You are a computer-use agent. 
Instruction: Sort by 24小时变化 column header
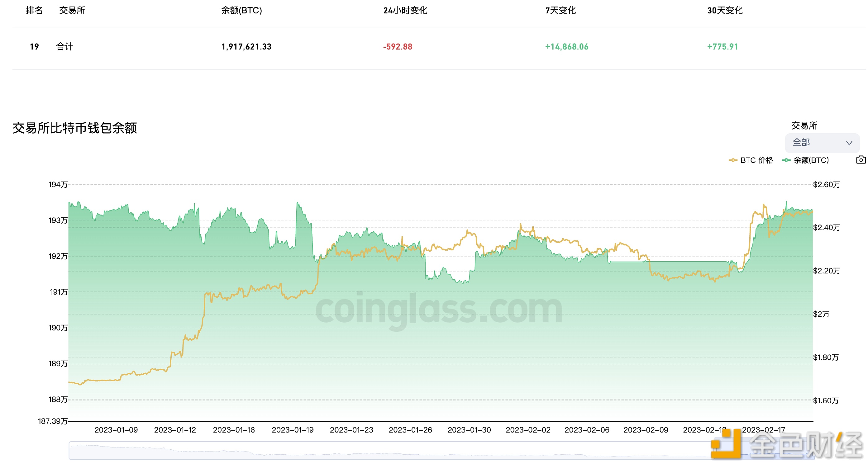[405, 11]
